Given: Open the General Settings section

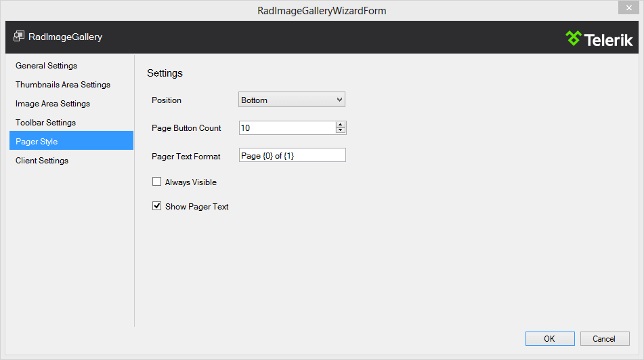Looking at the screenshot, I should 47,66.
